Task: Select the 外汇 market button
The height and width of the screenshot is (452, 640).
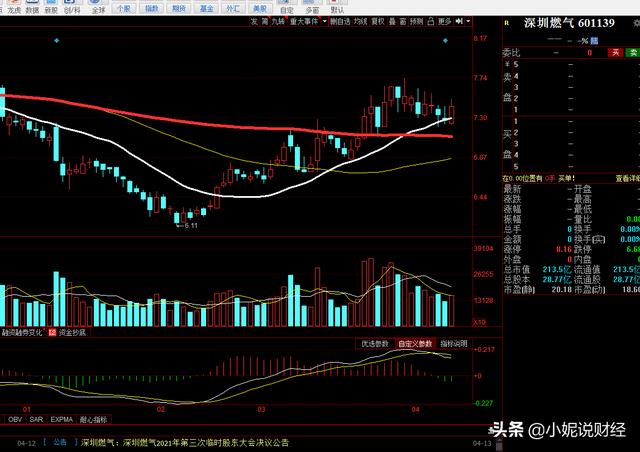Action: [x=233, y=8]
